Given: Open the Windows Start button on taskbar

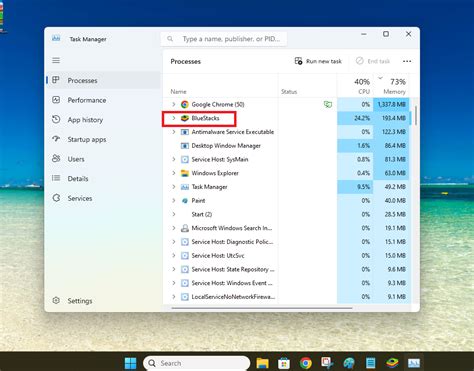Looking at the screenshot, I should pos(130,363).
